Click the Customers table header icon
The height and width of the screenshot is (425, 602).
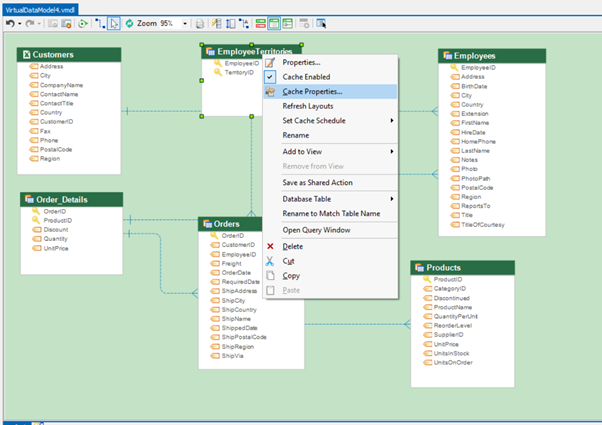click(26, 55)
